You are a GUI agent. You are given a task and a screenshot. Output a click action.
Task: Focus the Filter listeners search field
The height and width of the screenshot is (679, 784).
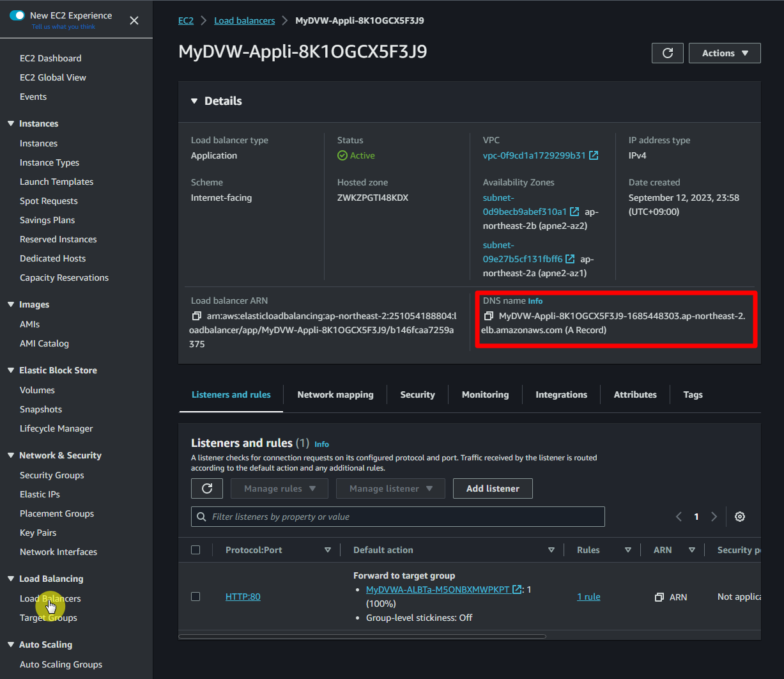pos(397,517)
